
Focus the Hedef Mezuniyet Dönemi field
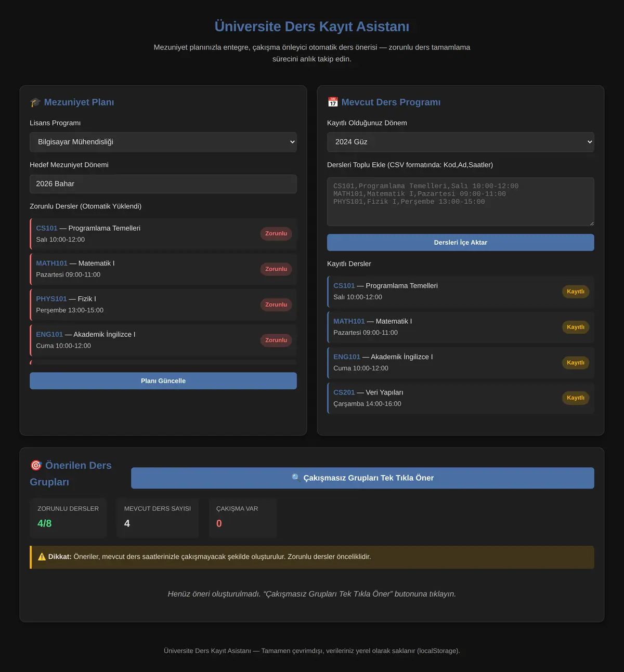pos(163,184)
